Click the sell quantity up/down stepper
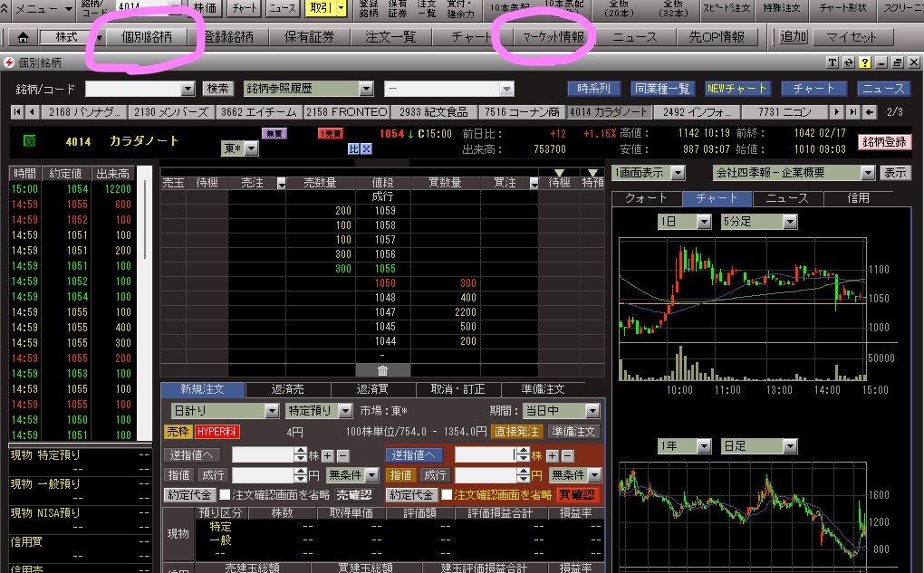Image resolution: width=924 pixels, height=573 pixels. click(x=301, y=455)
